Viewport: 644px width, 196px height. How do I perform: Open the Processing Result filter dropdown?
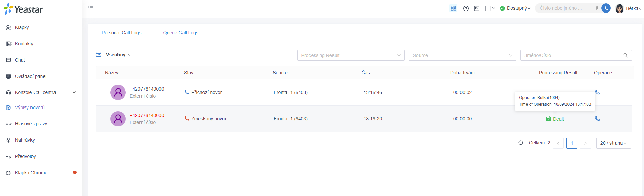click(x=351, y=55)
